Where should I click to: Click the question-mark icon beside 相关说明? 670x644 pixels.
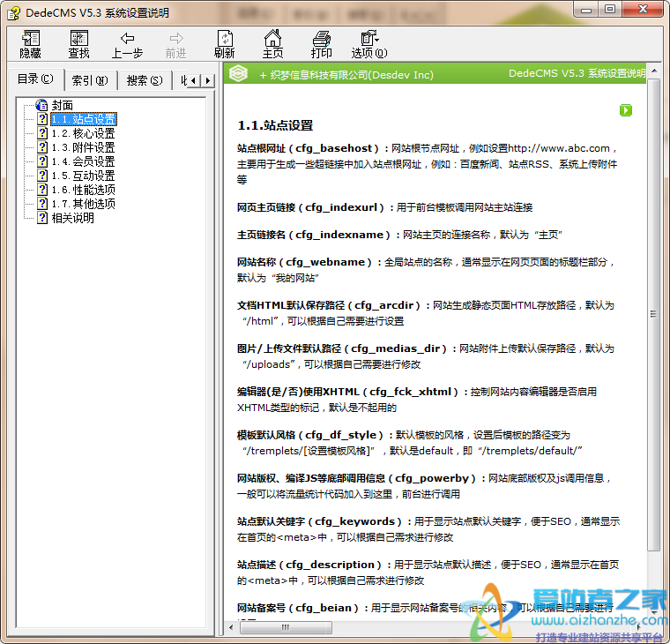coord(42,218)
